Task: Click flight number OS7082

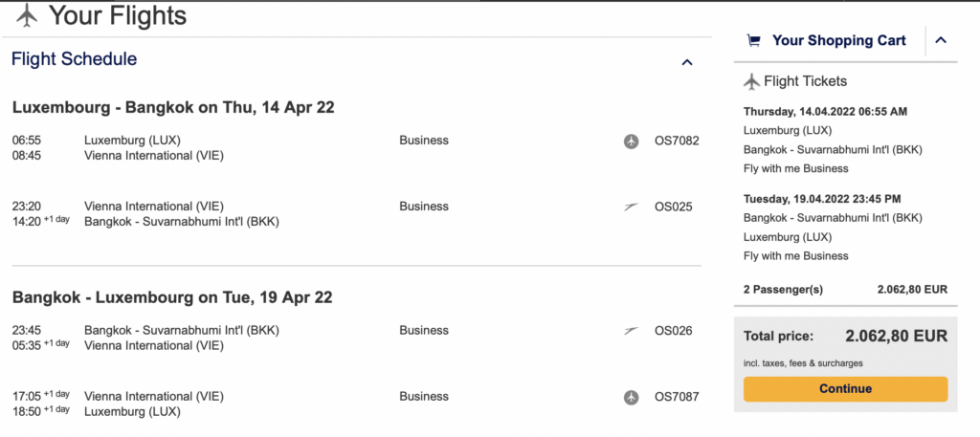Action: click(677, 141)
